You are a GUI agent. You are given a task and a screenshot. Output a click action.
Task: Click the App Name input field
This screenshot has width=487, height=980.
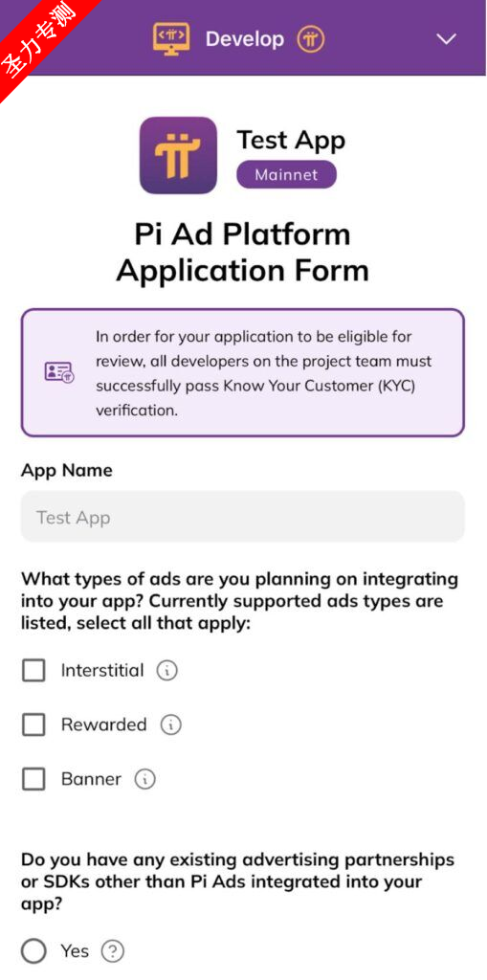pos(243,517)
